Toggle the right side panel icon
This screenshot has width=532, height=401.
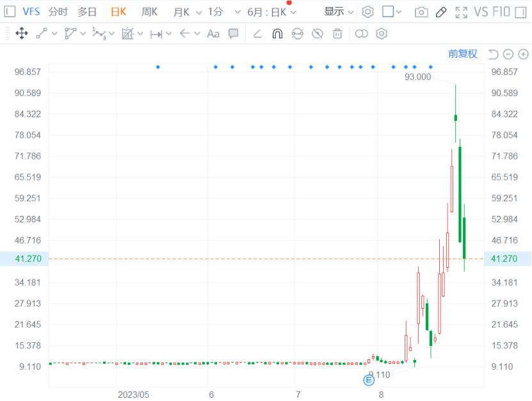pos(520,12)
